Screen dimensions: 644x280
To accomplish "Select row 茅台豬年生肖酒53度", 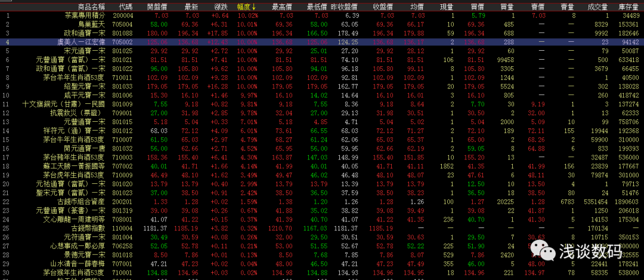I will [x=322, y=157].
